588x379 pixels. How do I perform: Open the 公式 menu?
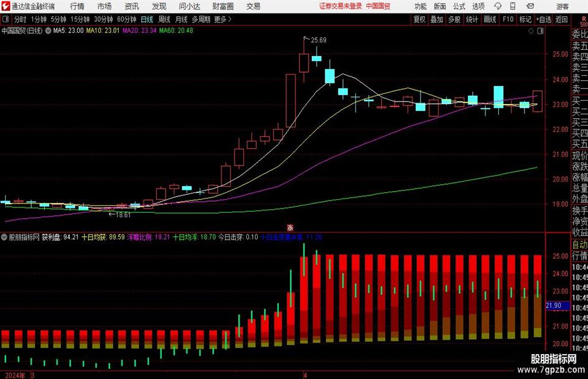pos(459,6)
